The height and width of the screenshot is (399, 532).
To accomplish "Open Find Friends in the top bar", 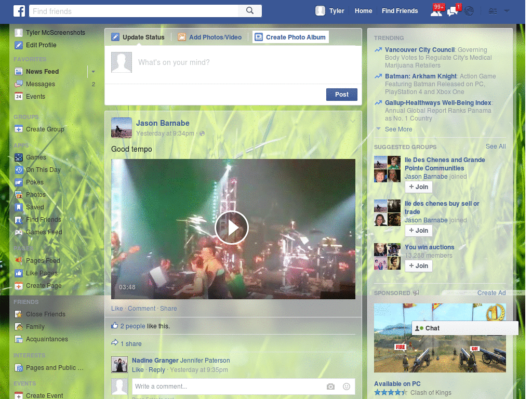I will click(x=400, y=11).
